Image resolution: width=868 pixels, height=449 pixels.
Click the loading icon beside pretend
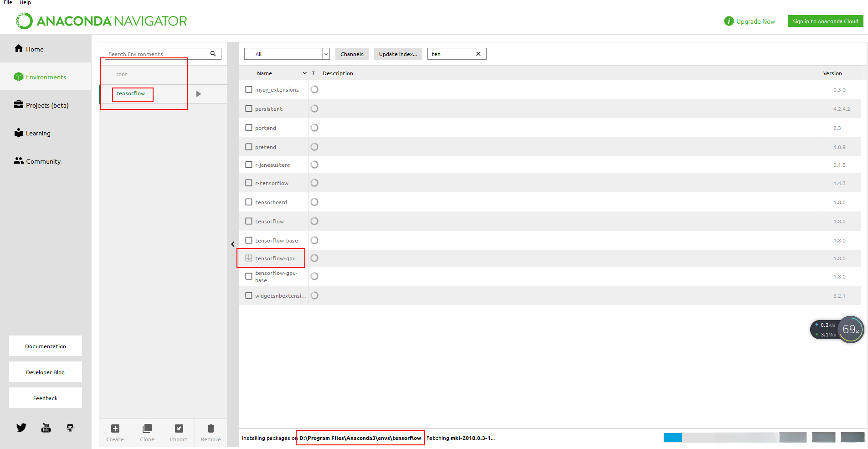[314, 147]
